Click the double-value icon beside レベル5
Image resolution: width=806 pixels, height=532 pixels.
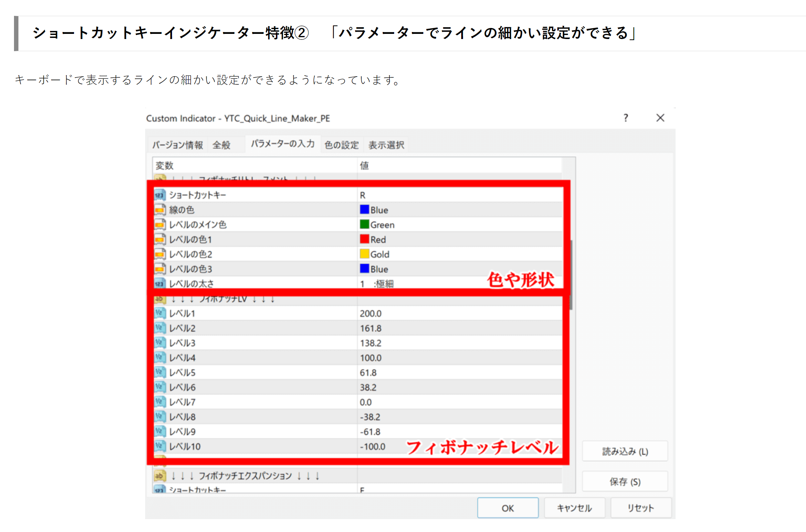(x=160, y=372)
